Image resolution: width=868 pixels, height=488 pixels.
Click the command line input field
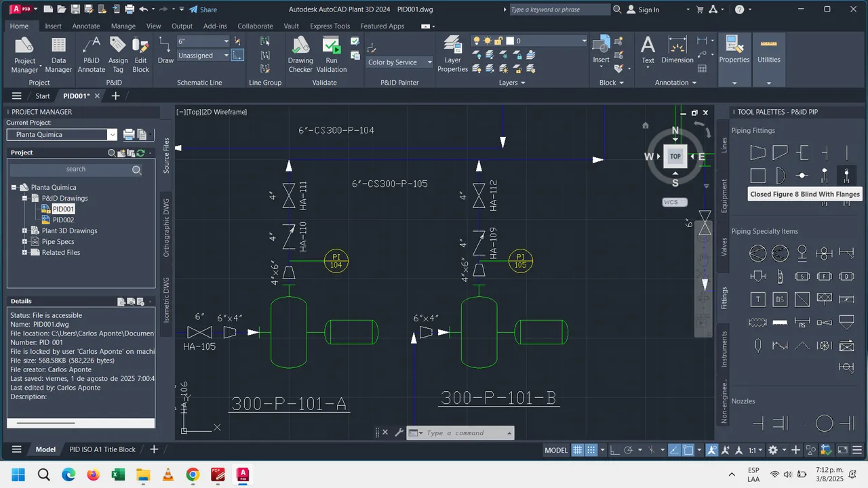pos(465,433)
